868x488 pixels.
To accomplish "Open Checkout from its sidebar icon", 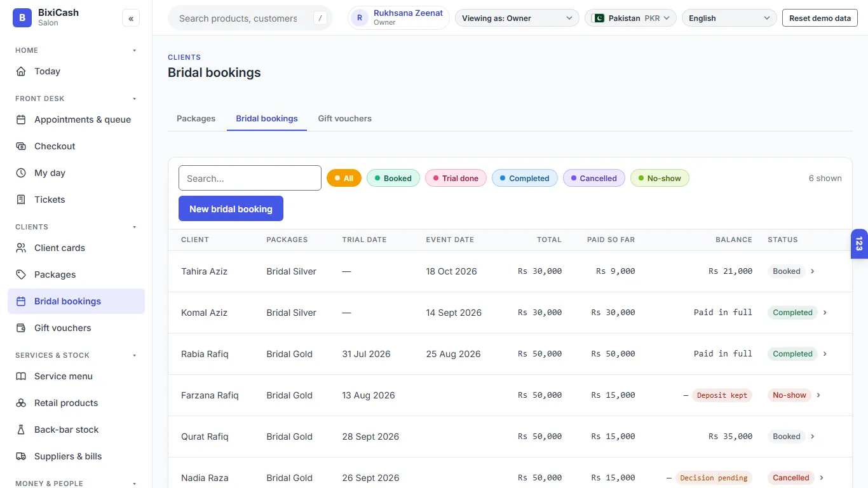I will click(21, 146).
